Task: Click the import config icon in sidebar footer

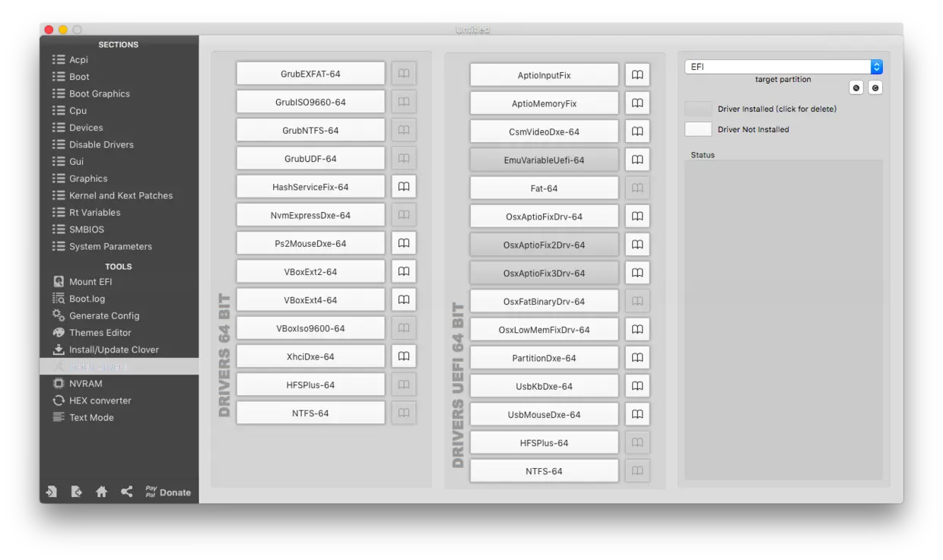Action: pyautogui.click(x=52, y=492)
